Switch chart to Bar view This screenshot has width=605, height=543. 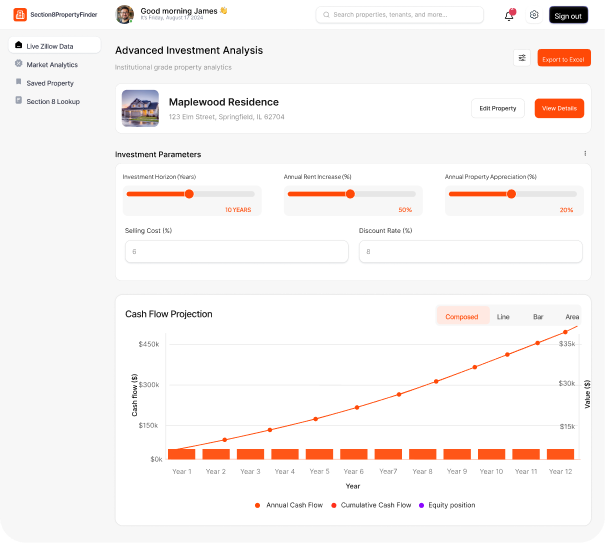(x=538, y=317)
